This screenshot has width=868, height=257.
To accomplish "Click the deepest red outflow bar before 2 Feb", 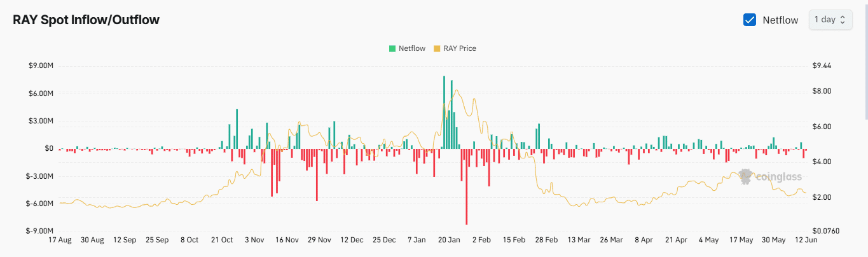I will pyautogui.click(x=466, y=186).
